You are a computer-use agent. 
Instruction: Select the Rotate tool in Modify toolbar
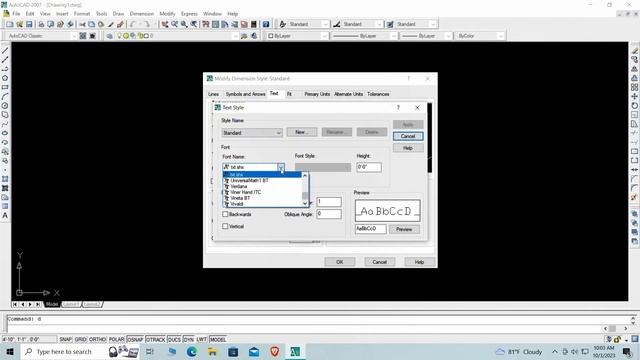(x=635, y=106)
